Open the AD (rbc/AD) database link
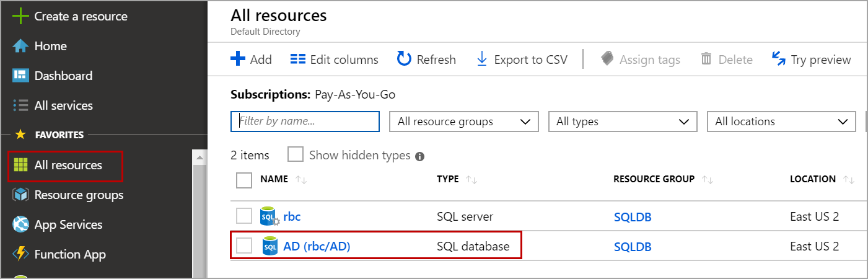Screen dimensions: 868x279 coord(317,246)
